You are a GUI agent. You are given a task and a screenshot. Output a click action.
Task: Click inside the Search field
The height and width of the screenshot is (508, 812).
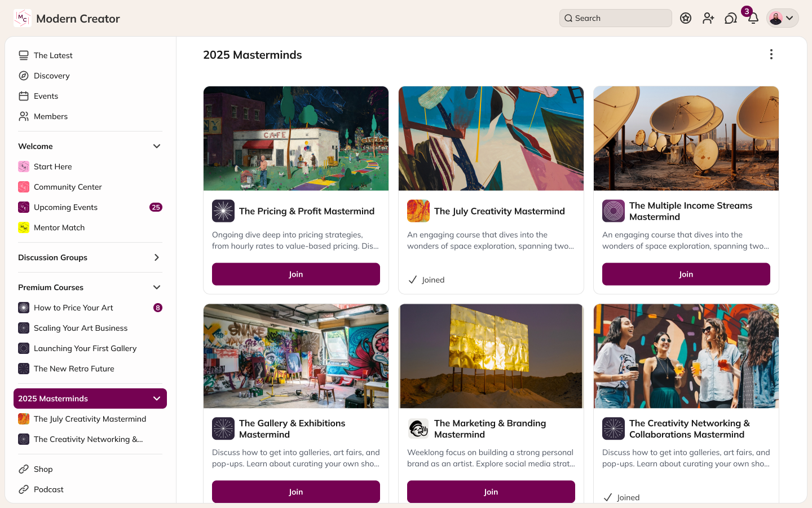(615, 17)
